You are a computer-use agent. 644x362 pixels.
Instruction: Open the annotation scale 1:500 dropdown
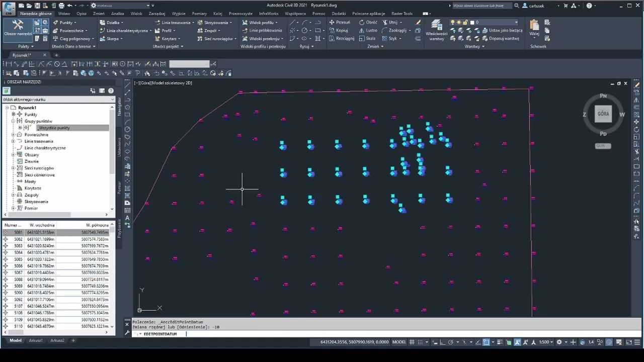(545, 342)
